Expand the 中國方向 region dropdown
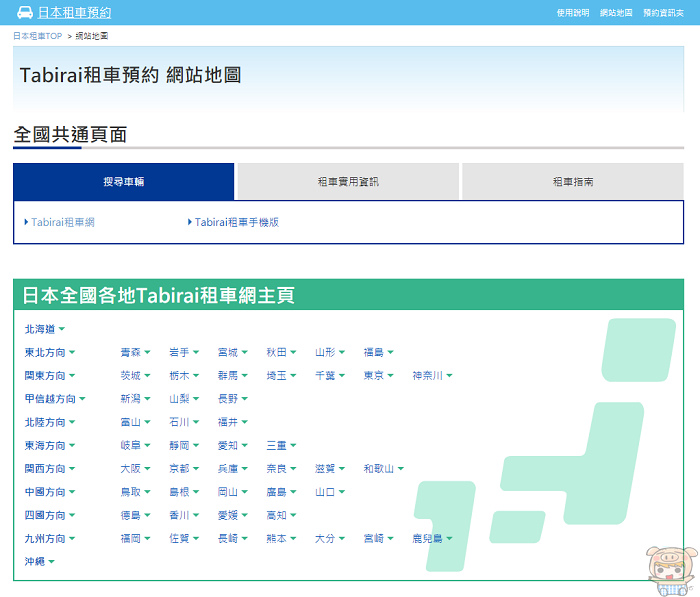The image size is (700, 597). point(50,492)
